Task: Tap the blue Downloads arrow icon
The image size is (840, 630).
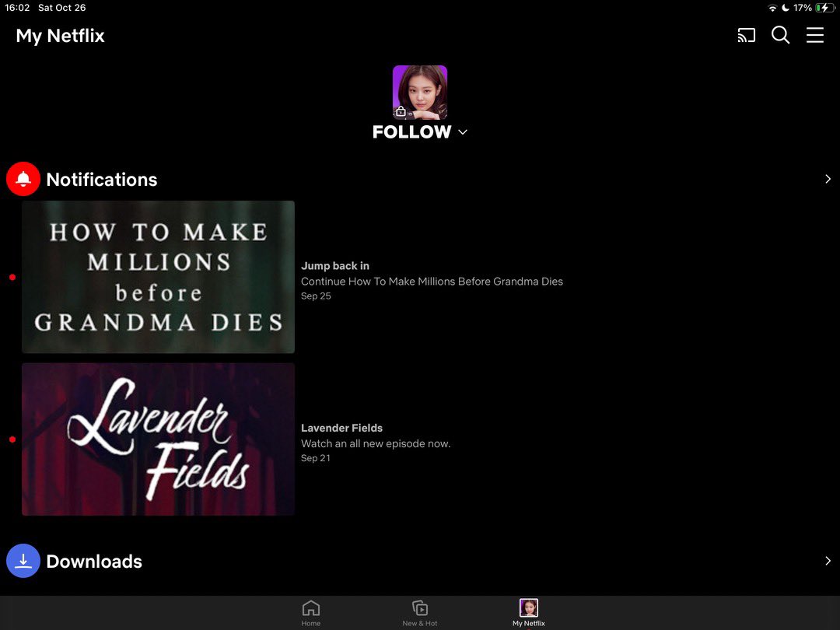Action: tap(23, 561)
